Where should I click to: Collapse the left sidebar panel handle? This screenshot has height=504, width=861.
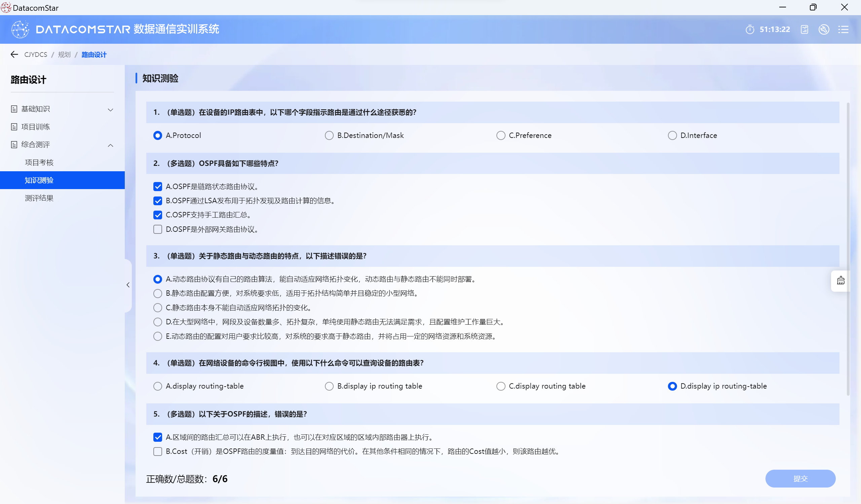128,285
